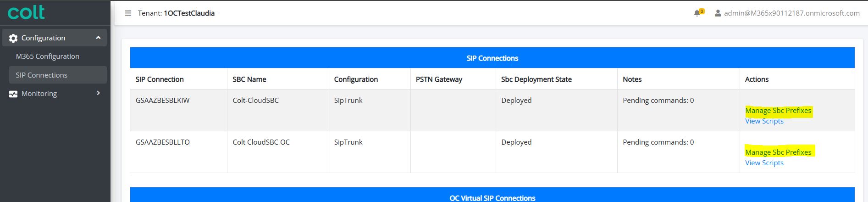868x202 pixels.
Task: Click the Configuration gear icon
Action: pyautogui.click(x=13, y=38)
